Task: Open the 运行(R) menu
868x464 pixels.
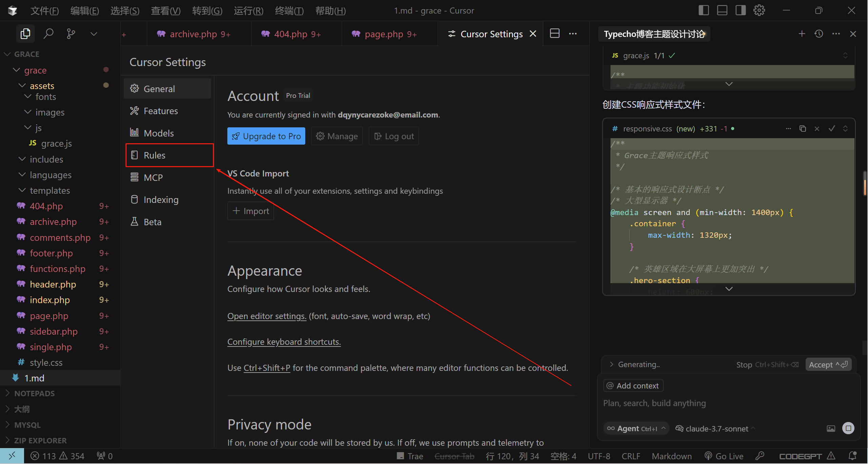Action: point(248,10)
